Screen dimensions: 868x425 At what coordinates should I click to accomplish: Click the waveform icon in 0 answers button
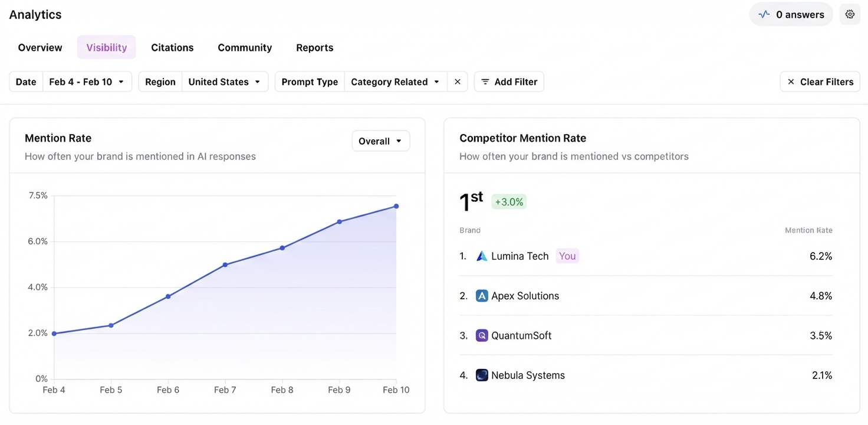pyautogui.click(x=764, y=14)
